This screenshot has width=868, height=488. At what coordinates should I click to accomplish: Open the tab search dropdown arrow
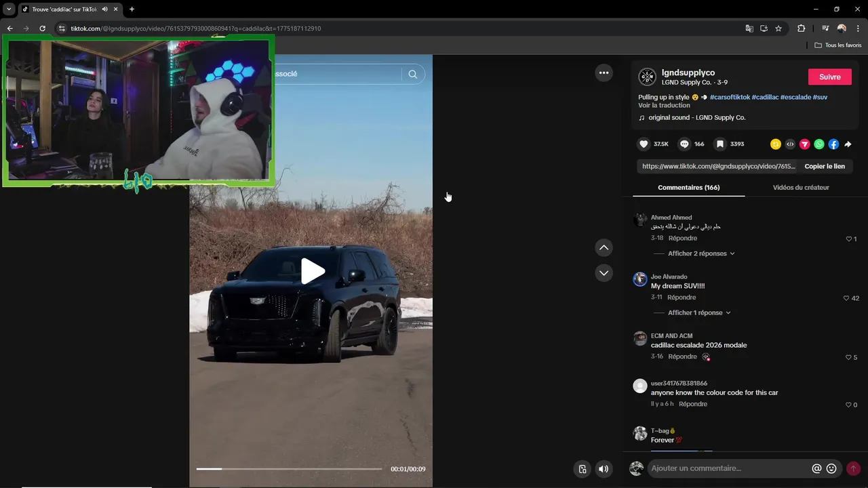click(9, 9)
